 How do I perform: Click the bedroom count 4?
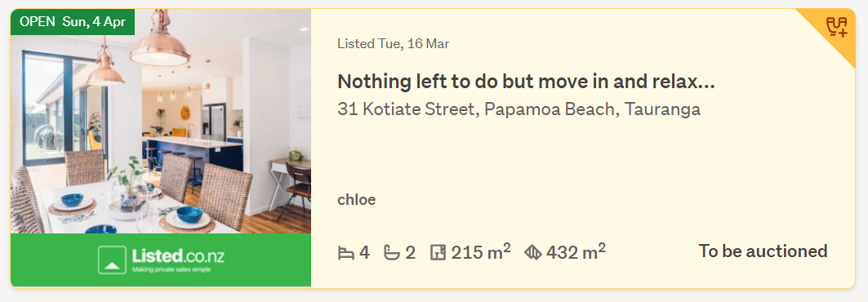coord(364,253)
